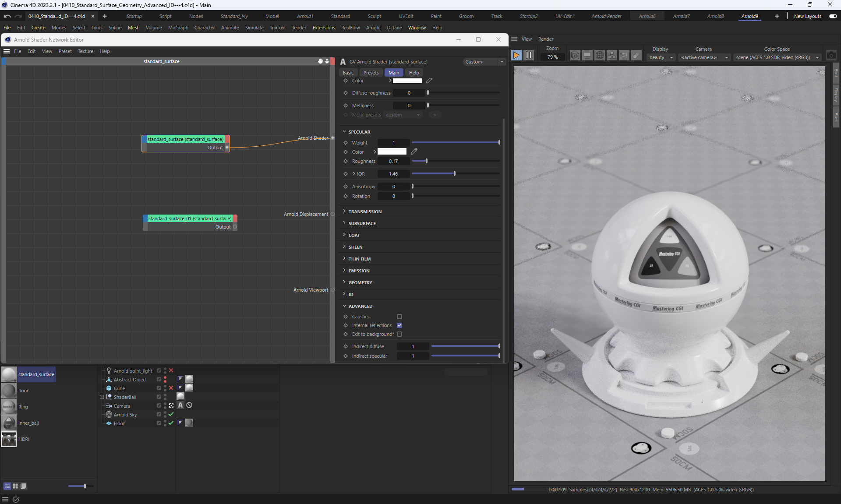Click the hand pan icon in node editor
The height and width of the screenshot is (504, 841).
(320, 61)
